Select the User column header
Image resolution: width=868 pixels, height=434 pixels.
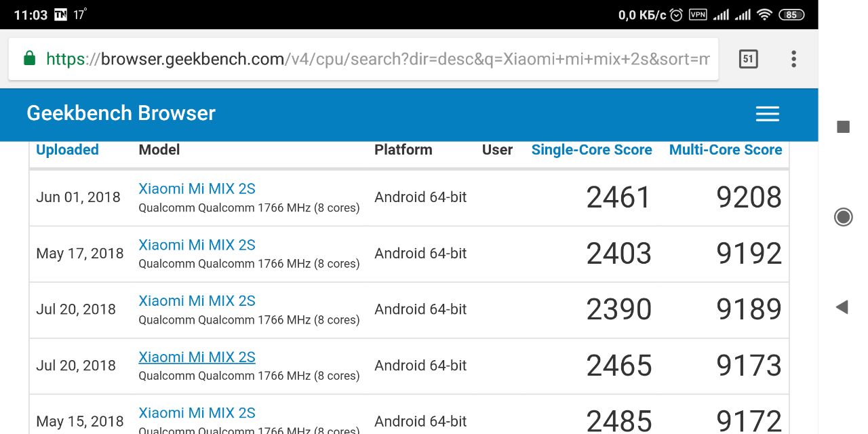[x=497, y=150]
